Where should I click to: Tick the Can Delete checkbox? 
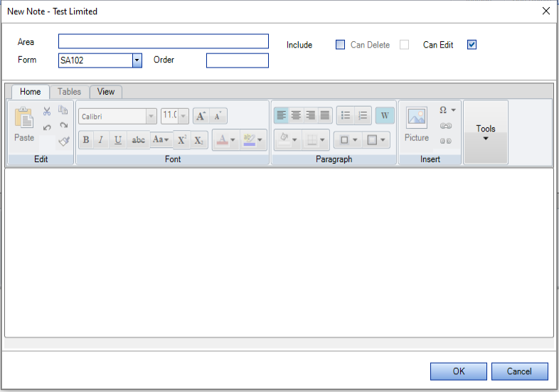click(x=404, y=45)
